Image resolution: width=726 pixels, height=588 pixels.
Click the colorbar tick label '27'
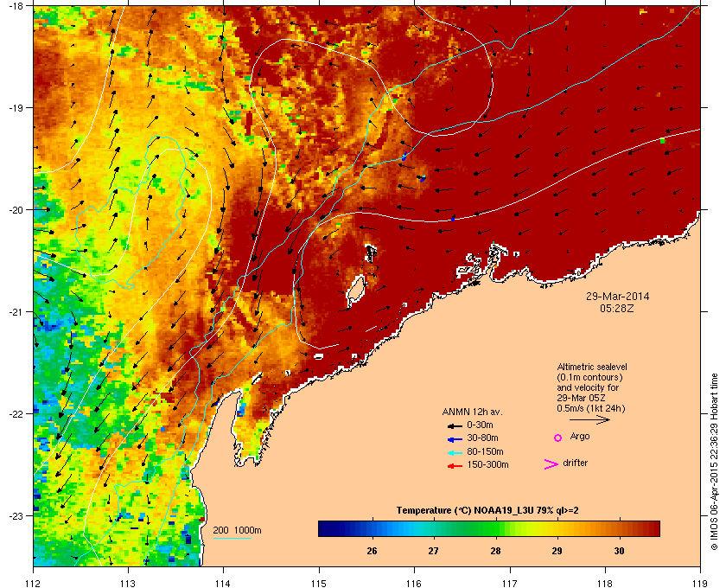433,551
